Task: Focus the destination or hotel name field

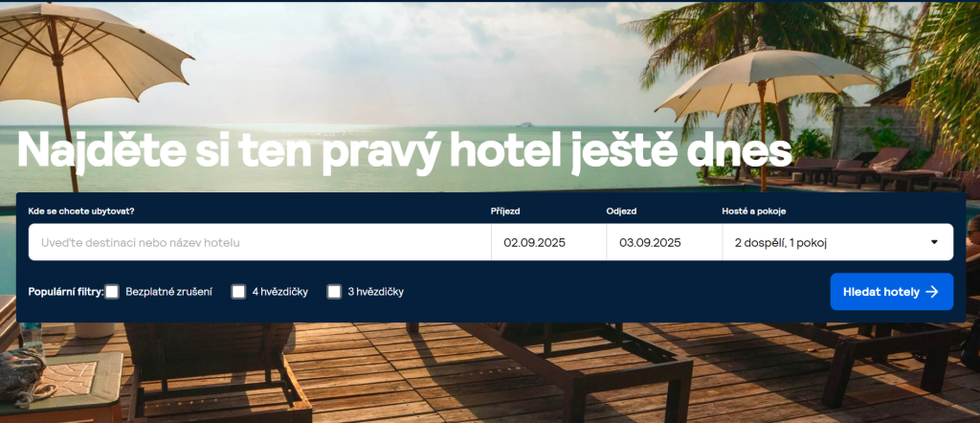Action: (259, 242)
